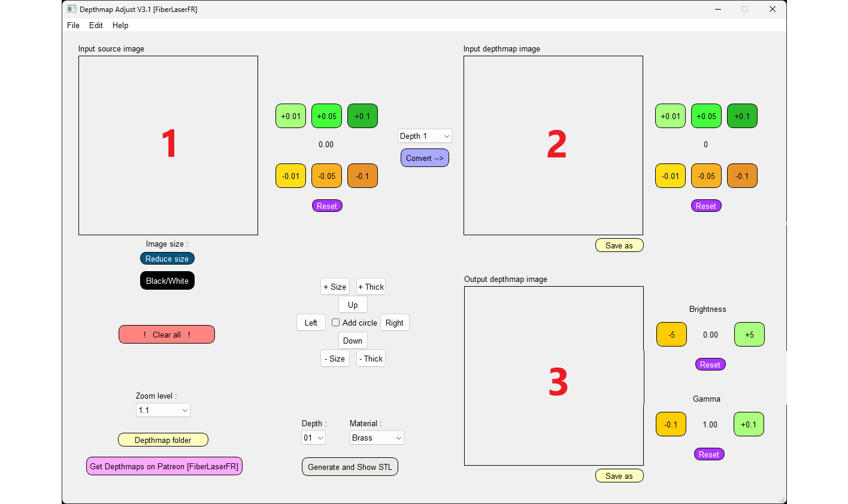
Task: Open the Edit menu
Action: point(96,25)
